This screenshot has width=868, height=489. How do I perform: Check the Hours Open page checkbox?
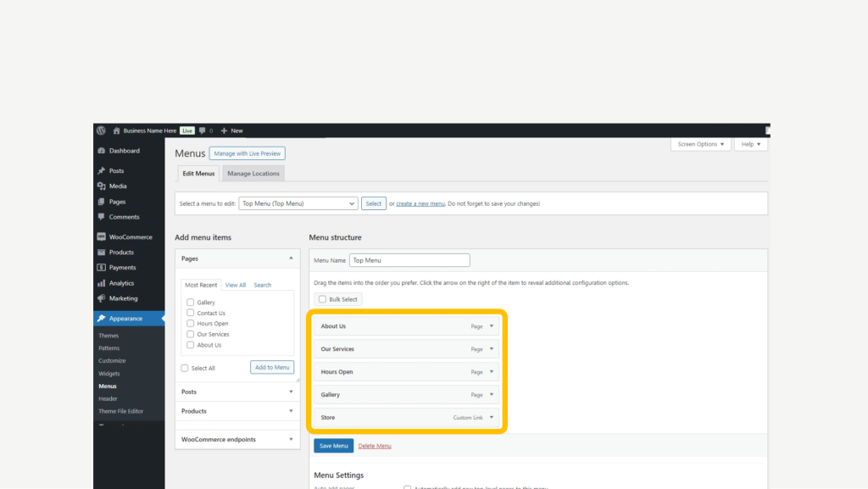pos(191,323)
